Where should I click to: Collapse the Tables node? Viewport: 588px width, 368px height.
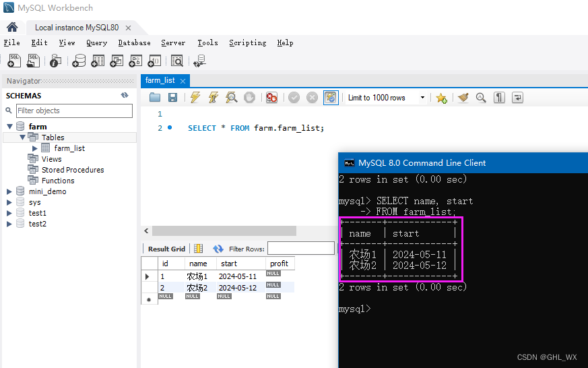click(x=22, y=137)
